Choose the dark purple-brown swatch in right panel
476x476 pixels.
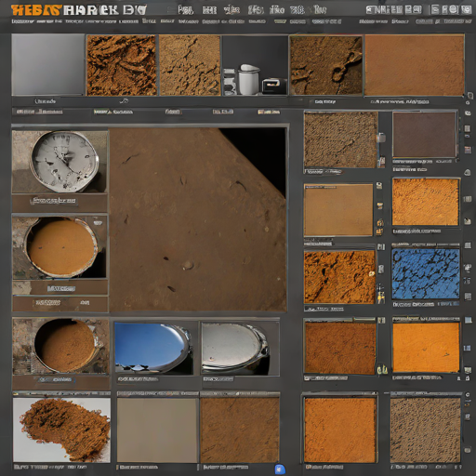click(x=425, y=135)
